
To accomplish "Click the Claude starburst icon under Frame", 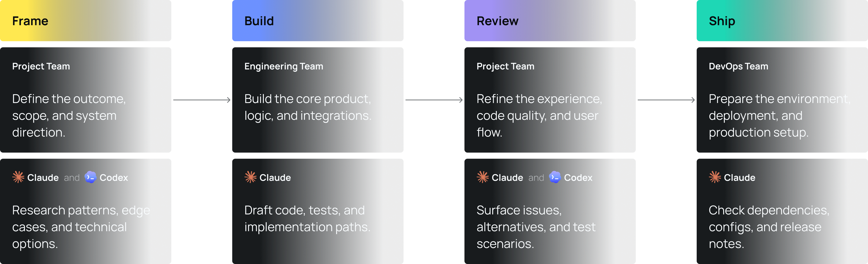I will pos(18,177).
